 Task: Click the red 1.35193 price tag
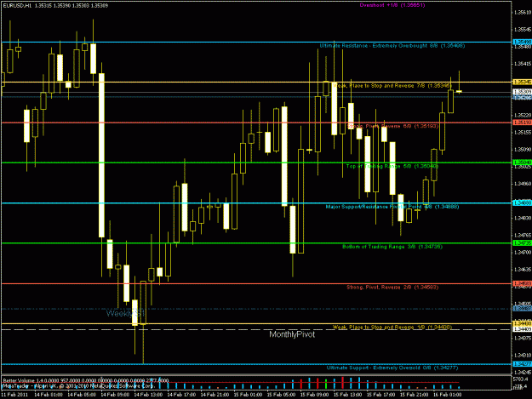pos(522,123)
